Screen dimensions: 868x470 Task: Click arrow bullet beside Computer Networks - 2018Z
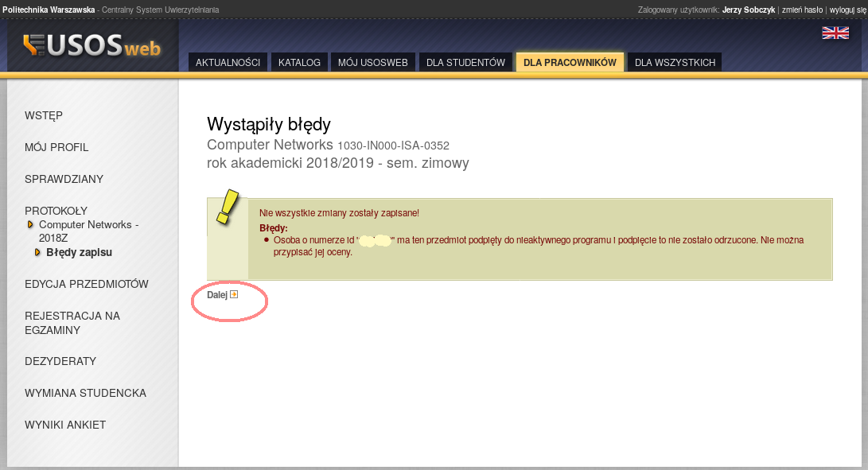point(32,225)
